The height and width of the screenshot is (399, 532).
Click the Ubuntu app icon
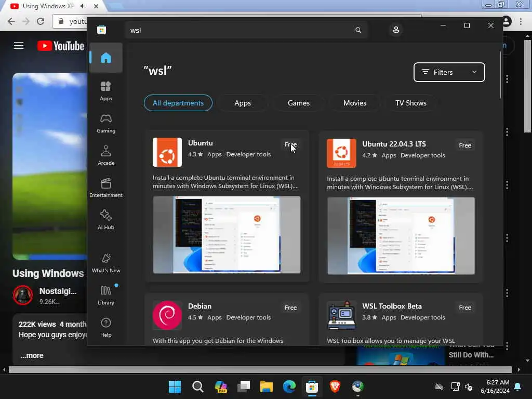(x=167, y=152)
